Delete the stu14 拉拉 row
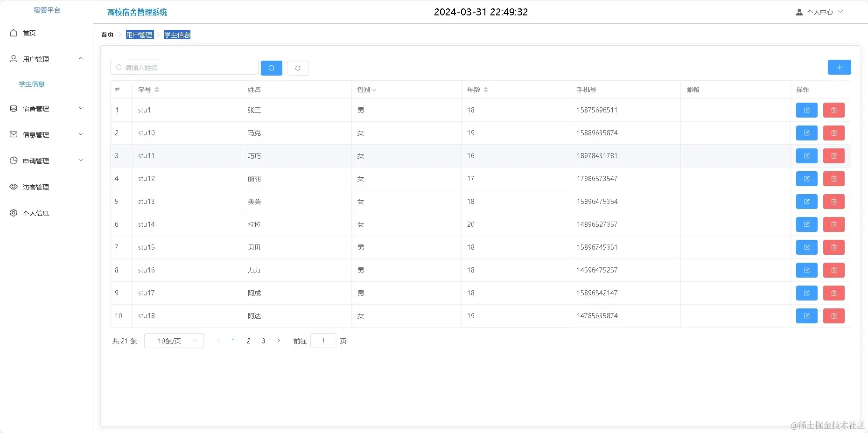 pyautogui.click(x=834, y=224)
